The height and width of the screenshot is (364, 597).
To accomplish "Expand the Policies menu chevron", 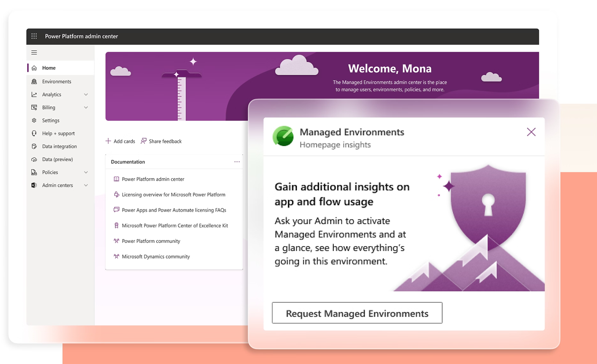I will point(86,172).
